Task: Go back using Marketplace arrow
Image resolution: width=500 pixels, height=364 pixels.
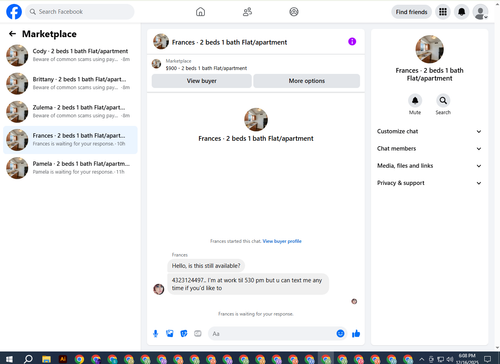Action: (x=12, y=34)
